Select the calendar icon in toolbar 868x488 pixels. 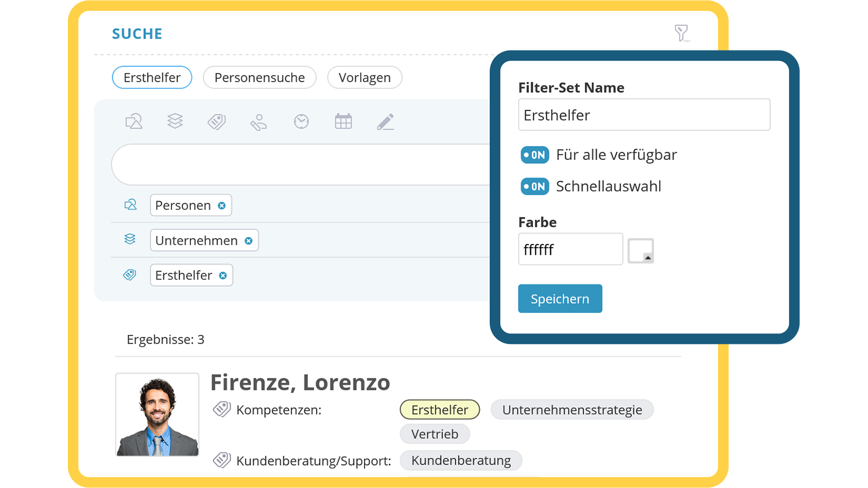pos(343,121)
